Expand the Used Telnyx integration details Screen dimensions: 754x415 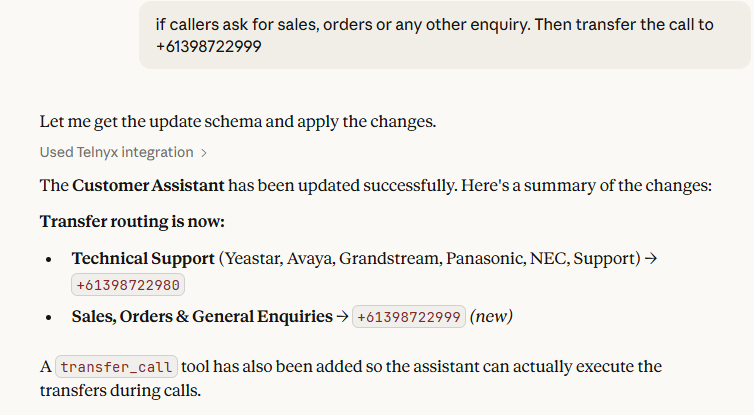pyautogui.click(x=123, y=152)
